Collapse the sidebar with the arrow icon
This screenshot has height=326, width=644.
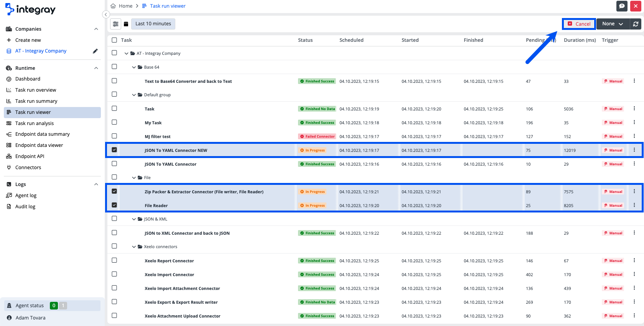[x=106, y=15]
